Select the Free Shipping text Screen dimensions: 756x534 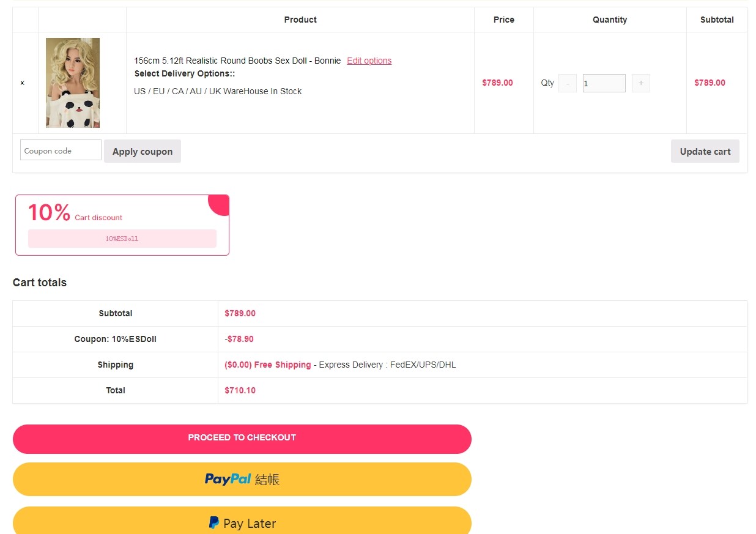pyautogui.click(x=283, y=365)
